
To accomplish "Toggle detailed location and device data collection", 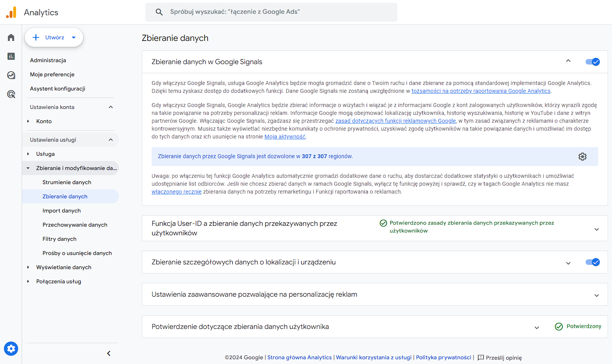I will 593,262.
